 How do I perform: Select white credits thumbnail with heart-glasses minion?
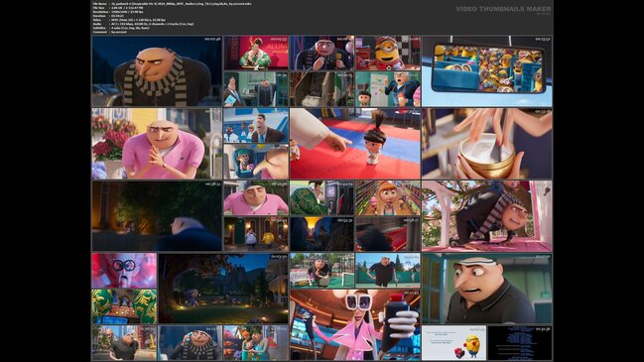(x=453, y=343)
